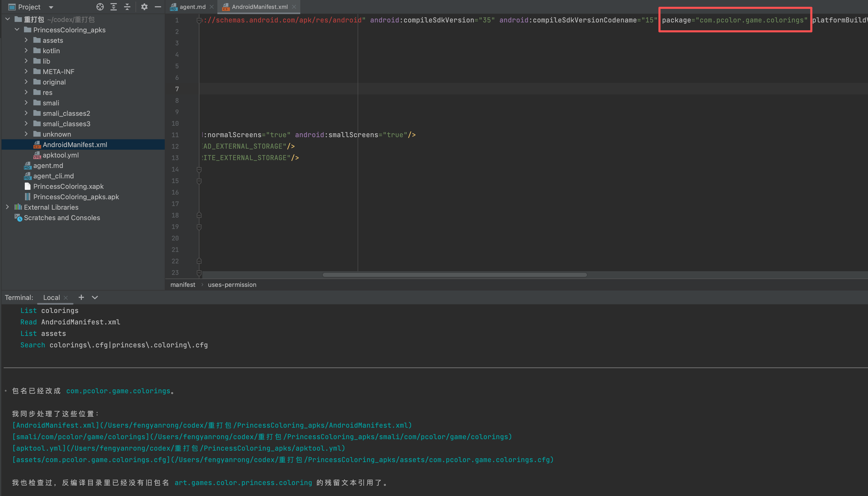Open the Project view dropdown arrow
The image size is (868, 496).
tap(51, 7)
